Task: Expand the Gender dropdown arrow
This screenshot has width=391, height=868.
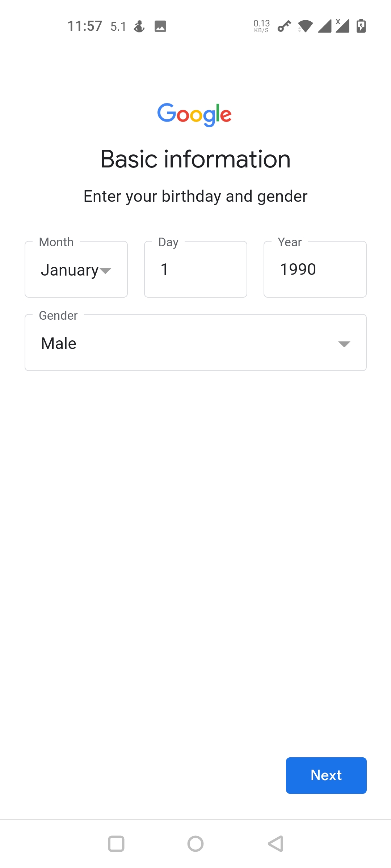Action: (x=344, y=344)
